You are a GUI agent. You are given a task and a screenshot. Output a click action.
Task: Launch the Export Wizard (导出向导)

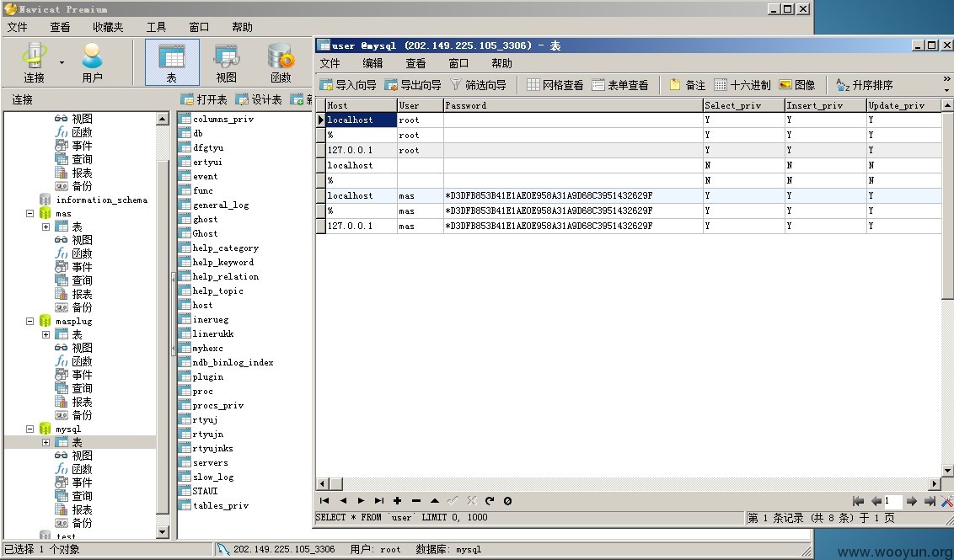pyautogui.click(x=412, y=85)
